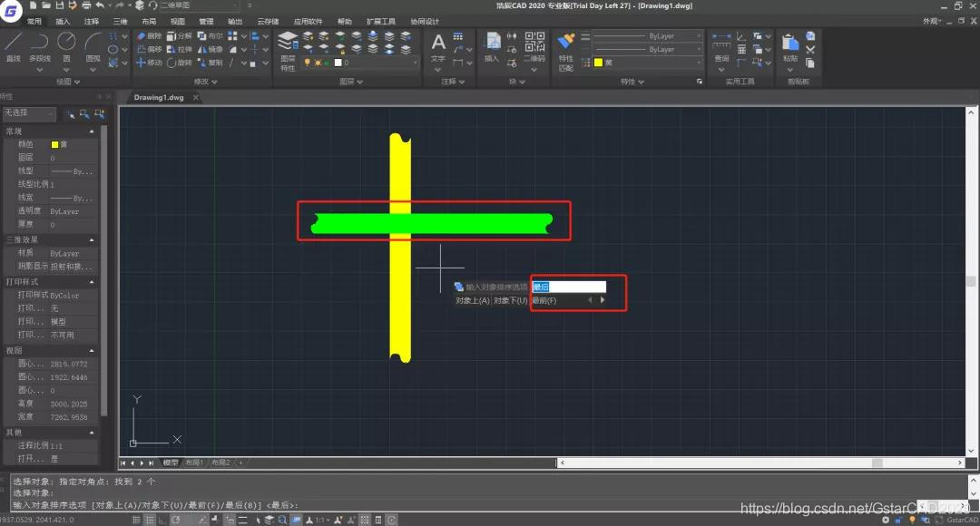Viewport: 980px width, 526px height.
Task: Switch to the 扩展工具 ribbon tab
Action: 380,21
